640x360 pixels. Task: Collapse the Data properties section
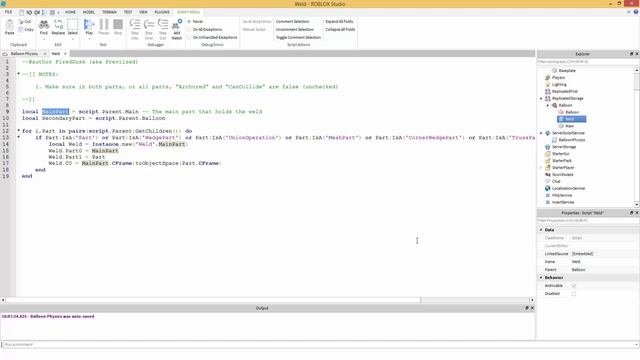tap(541, 230)
